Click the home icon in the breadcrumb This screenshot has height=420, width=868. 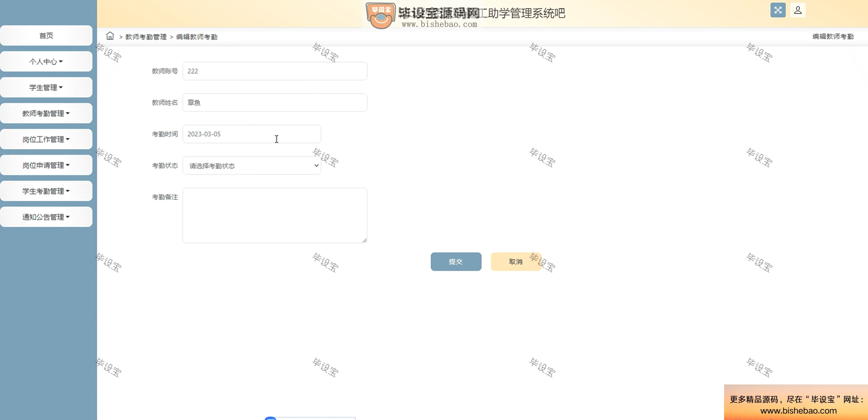110,36
